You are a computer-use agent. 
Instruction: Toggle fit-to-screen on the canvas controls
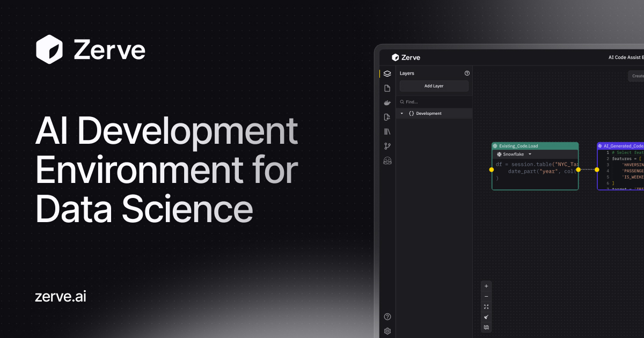click(x=486, y=306)
